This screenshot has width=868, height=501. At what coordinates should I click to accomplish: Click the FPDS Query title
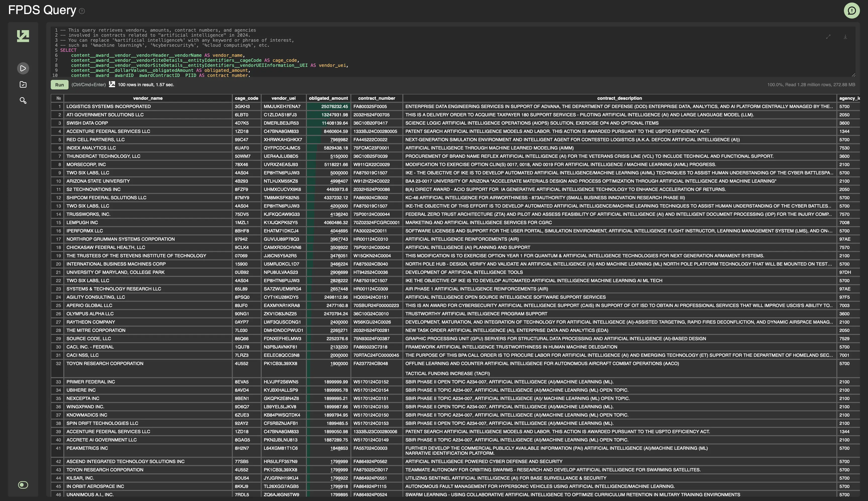click(42, 10)
